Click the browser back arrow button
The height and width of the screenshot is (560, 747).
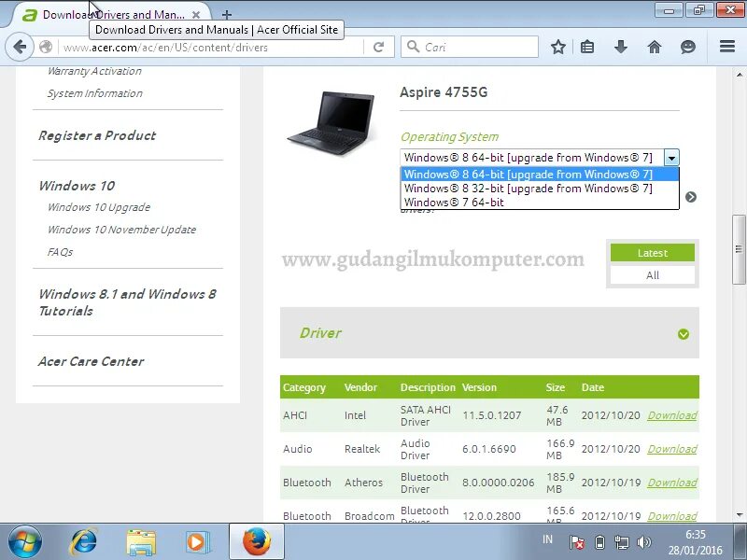tap(20, 47)
